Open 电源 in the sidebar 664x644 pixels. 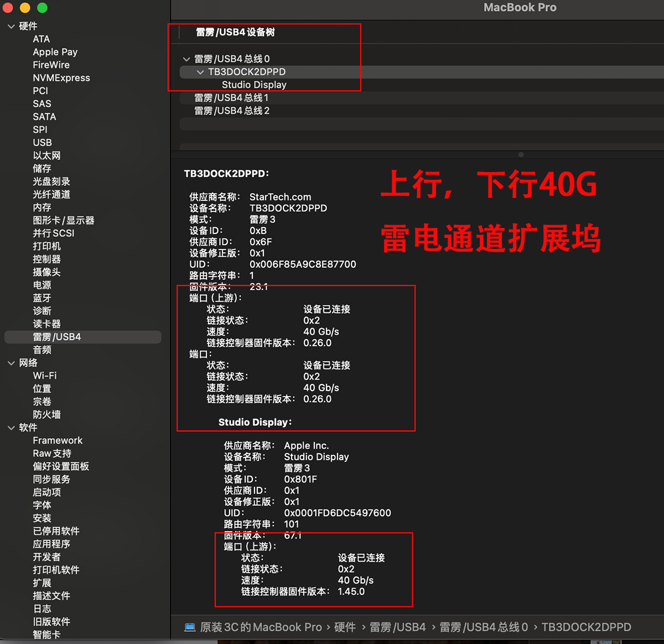pos(42,285)
